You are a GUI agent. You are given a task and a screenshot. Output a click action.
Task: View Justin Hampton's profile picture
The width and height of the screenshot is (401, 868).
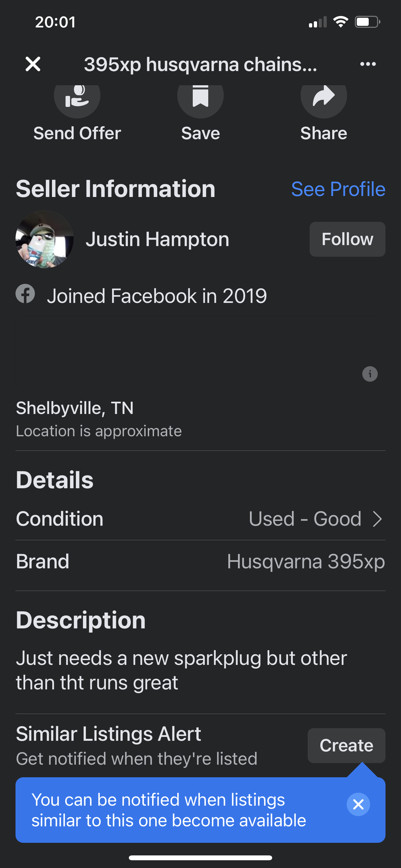[x=45, y=239]
